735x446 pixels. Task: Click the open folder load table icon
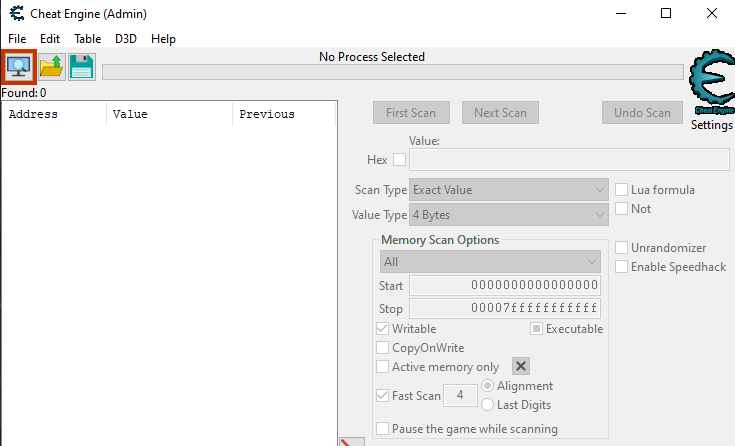(x=52, y=67)
